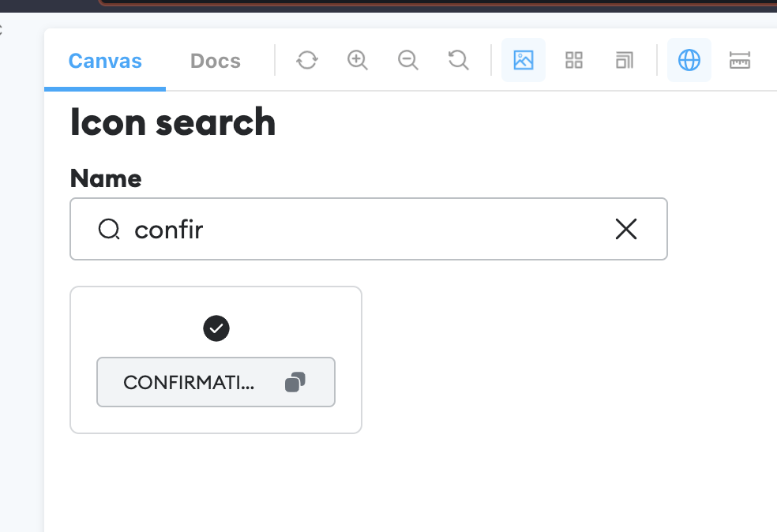Open the change background icon
The image size is (777, 532).
tap(523, 60)
